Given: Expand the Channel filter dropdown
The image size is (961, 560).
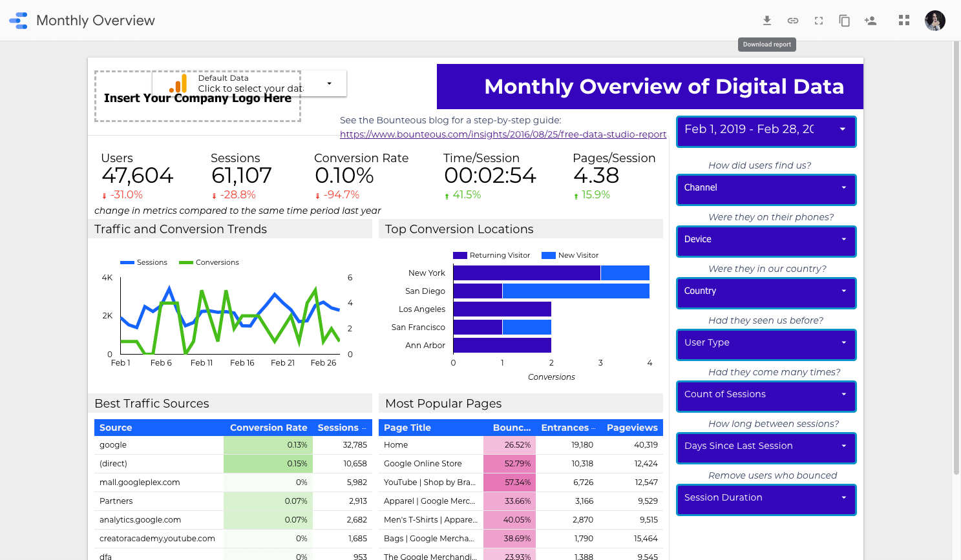Looking at the screenshot, I should pyautogui.click(x=766, y=189).
